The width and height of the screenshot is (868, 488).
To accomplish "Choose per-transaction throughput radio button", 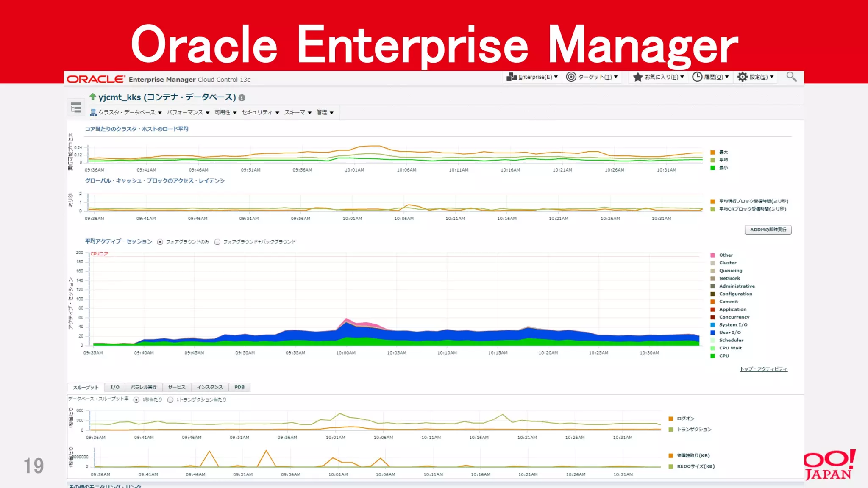I will point(170,400).
